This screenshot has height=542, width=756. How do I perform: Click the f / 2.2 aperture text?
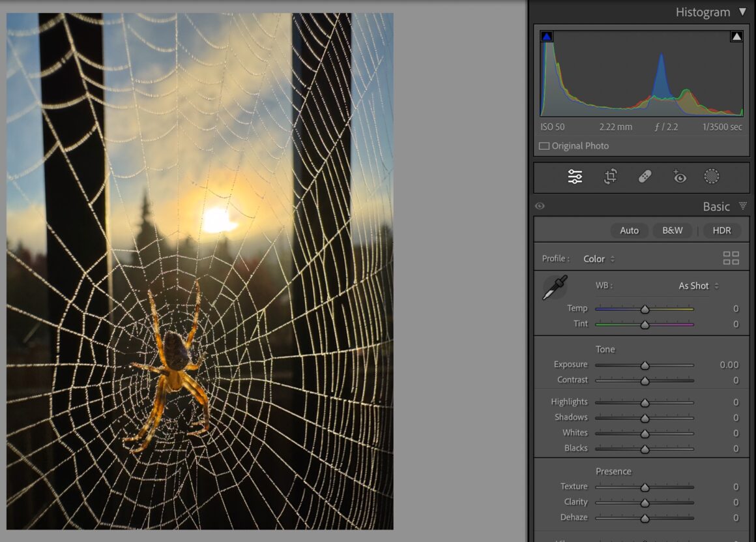[x=666, y=127]
